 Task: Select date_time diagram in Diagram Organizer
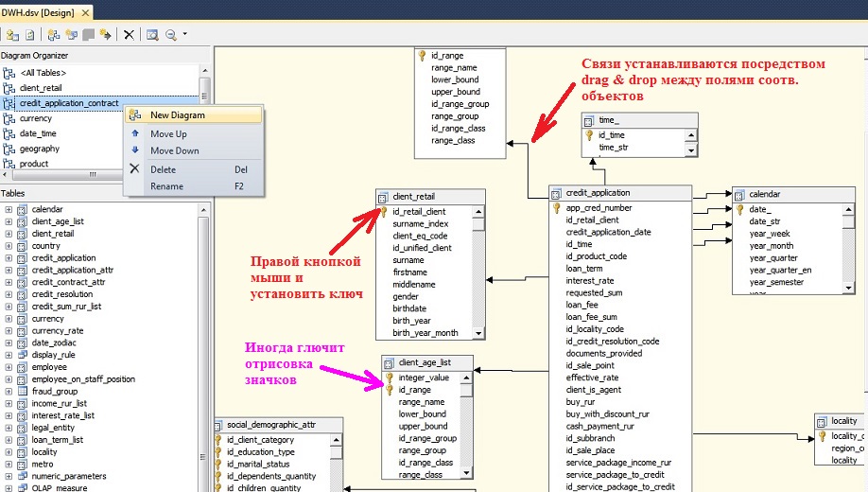[x=38, y=133]
